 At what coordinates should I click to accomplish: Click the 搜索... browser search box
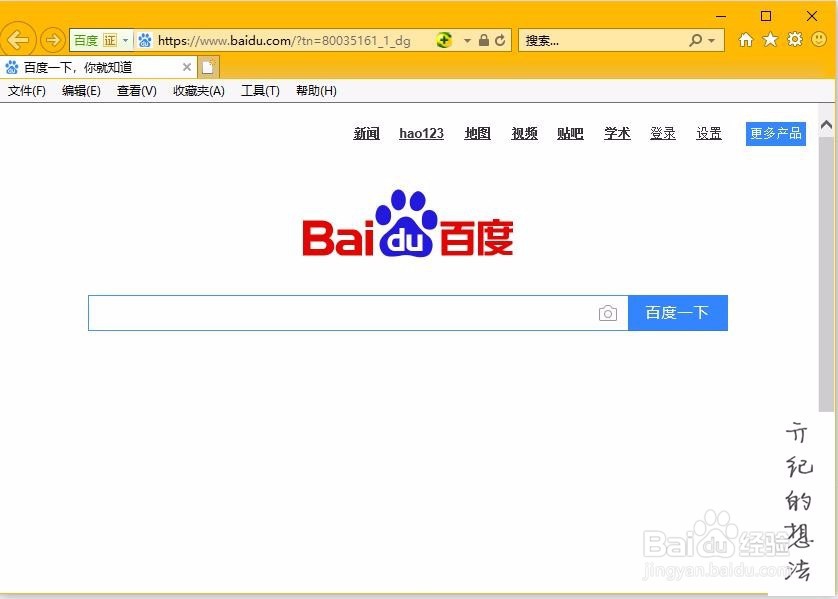pos(602,41)
